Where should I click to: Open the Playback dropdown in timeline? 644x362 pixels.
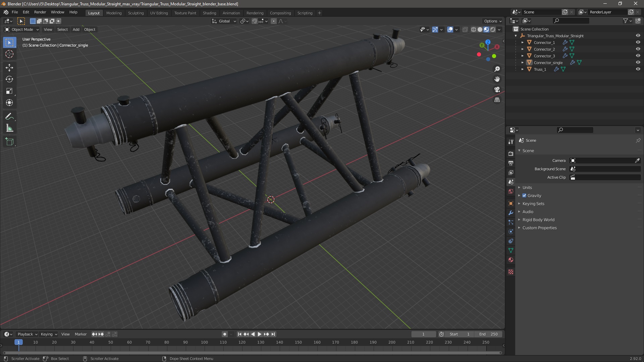pyautogui.click(x=27, y=334)
